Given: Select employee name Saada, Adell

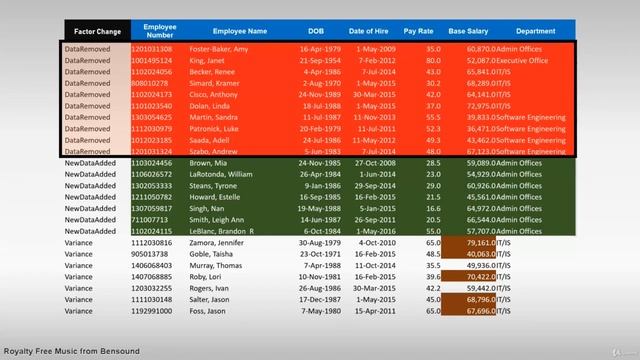Looking at the screenshot, I should click(209, 140).
